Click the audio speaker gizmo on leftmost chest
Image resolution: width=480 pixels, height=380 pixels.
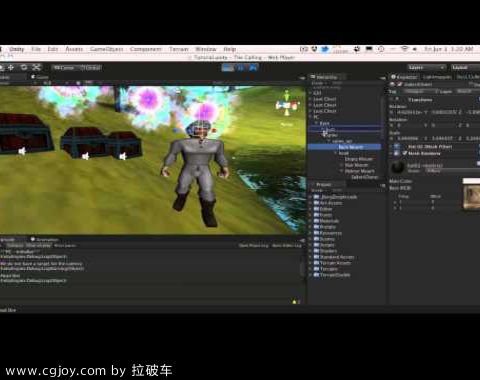(x=22, y=152)
